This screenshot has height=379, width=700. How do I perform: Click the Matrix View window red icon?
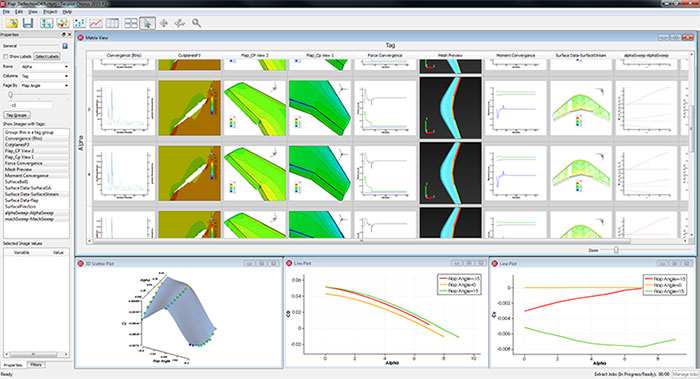pos(81,38)
